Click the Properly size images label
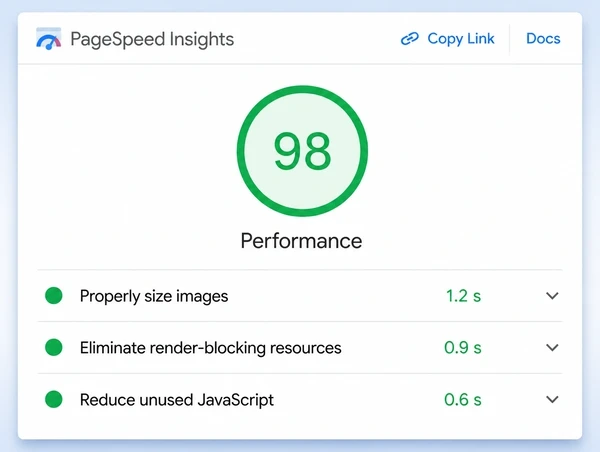 point(154,296)
